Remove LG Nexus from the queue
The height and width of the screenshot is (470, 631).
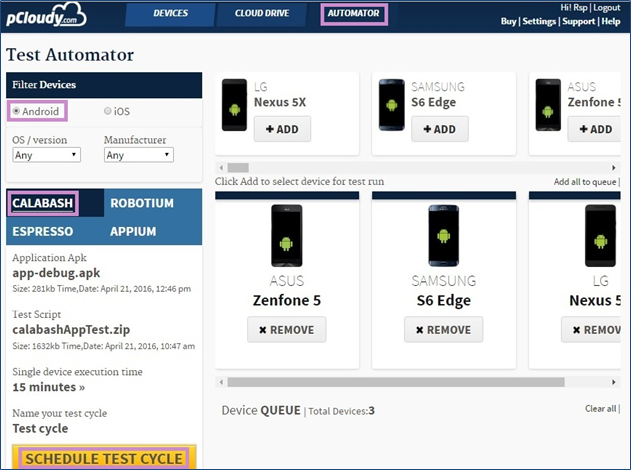tap(591, 330)
